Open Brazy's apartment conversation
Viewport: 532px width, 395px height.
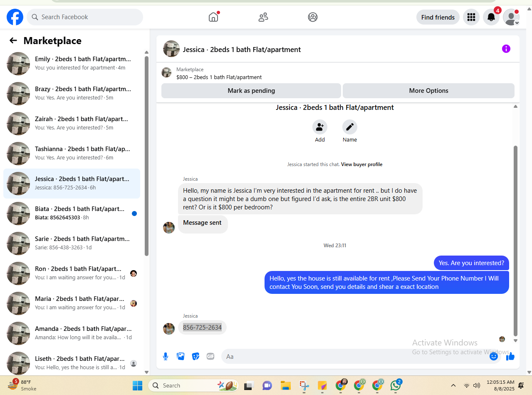[72, 94]
